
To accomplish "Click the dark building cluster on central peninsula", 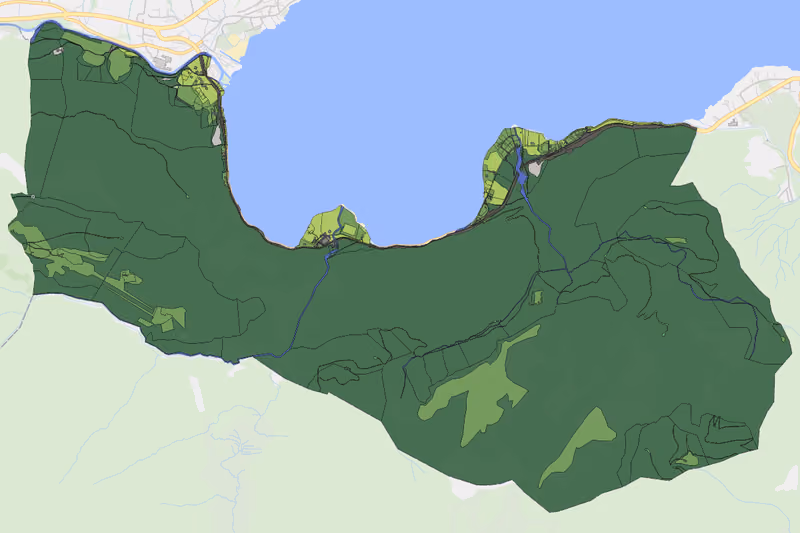I will pos(325,240).
